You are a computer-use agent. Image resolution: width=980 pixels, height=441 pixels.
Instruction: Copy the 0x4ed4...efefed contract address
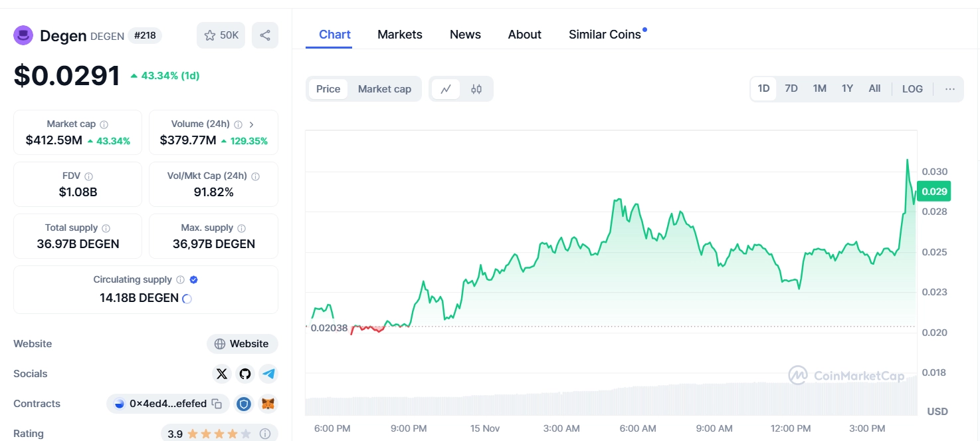217,404
